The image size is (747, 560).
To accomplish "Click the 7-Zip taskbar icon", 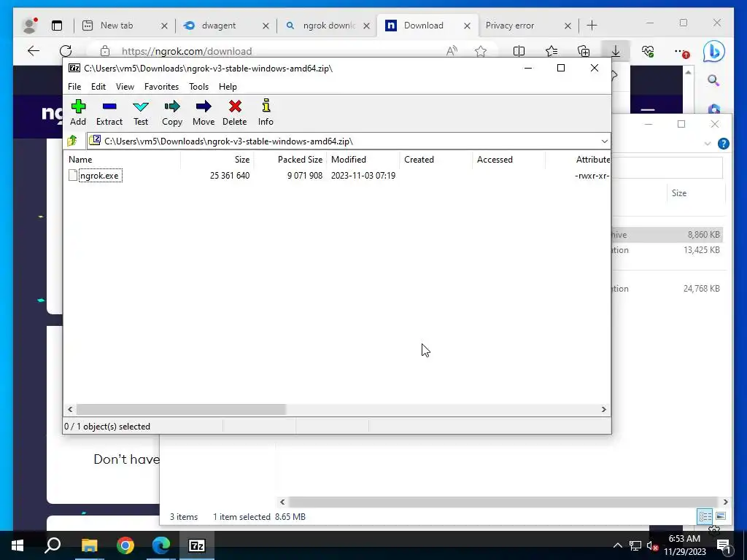I will [197, 545].
